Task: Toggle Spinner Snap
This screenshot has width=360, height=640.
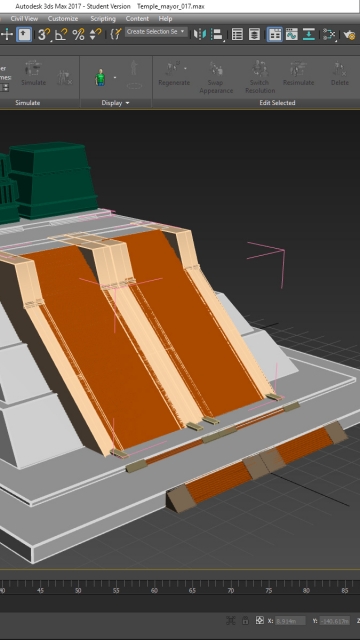Action: tap(95, 34)
